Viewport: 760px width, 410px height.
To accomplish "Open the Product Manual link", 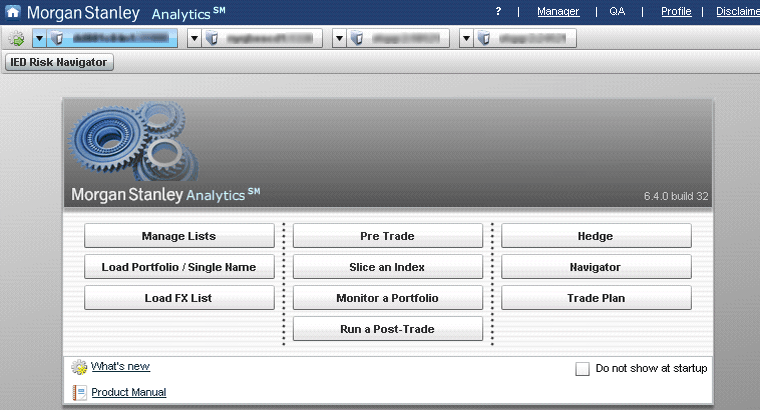I will tap(128, 392).
